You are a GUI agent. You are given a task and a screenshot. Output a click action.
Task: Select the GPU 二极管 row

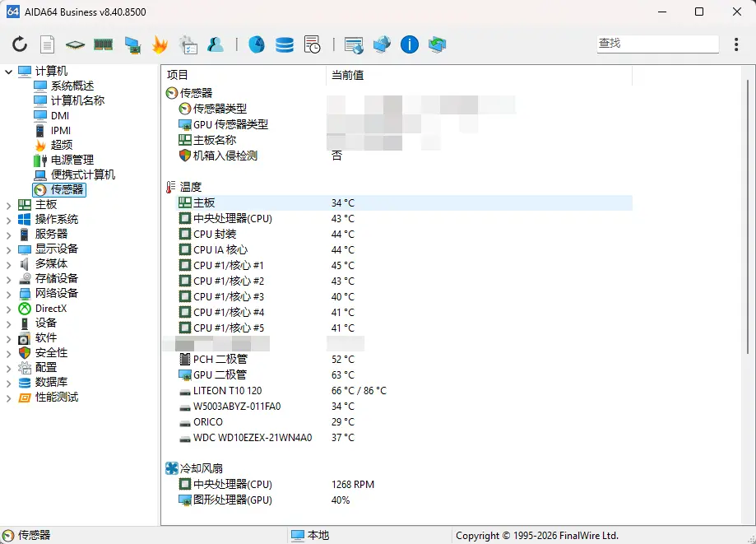pos(405,374)
